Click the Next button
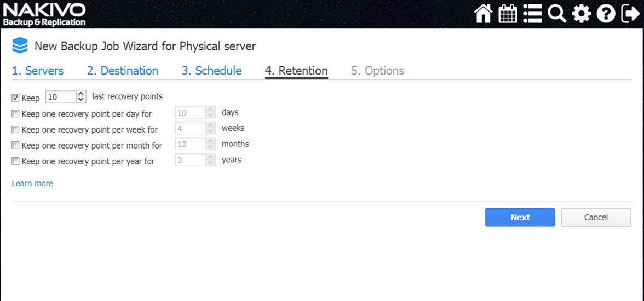Viewport: 644px width, 301px height. point(520,217)
